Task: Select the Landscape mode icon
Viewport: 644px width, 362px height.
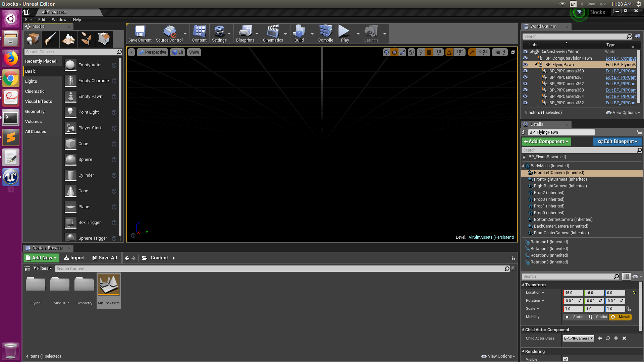Action: tap(68, 39)
